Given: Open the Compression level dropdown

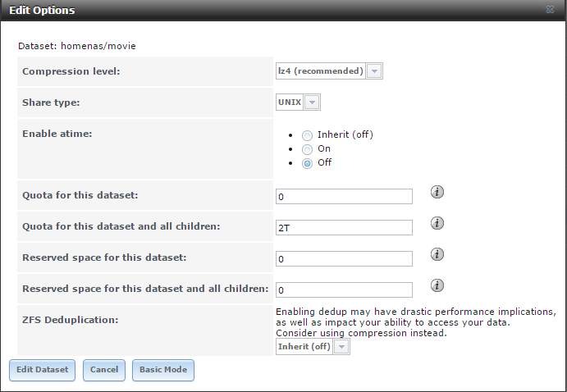Looking at the screenshot, I should (374, 71).
